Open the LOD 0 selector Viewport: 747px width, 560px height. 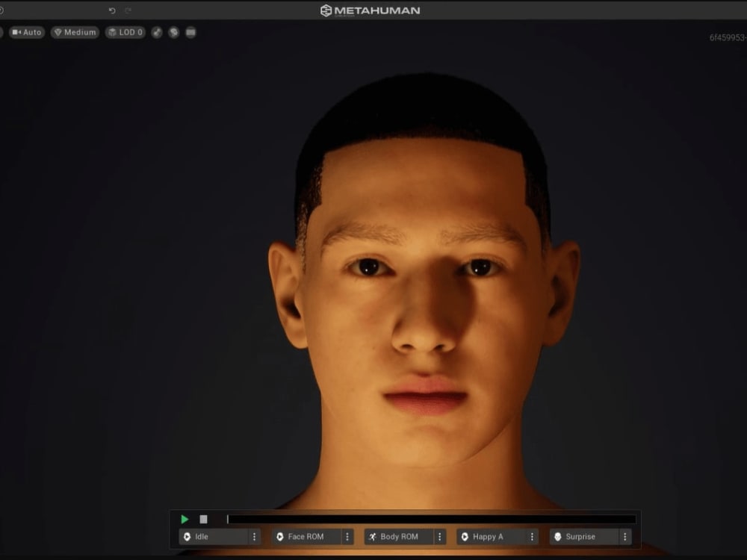click(125, 33)
